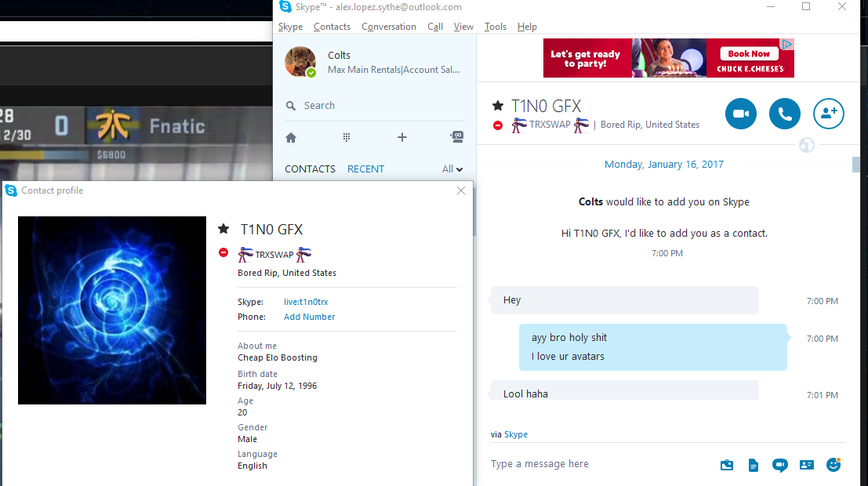
Task: Send a file using document icon
Action: (x=754, y=465)
